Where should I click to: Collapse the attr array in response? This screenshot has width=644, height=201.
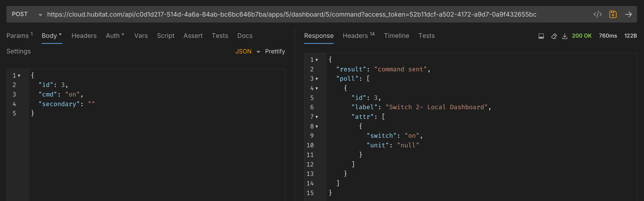point(317,117)
